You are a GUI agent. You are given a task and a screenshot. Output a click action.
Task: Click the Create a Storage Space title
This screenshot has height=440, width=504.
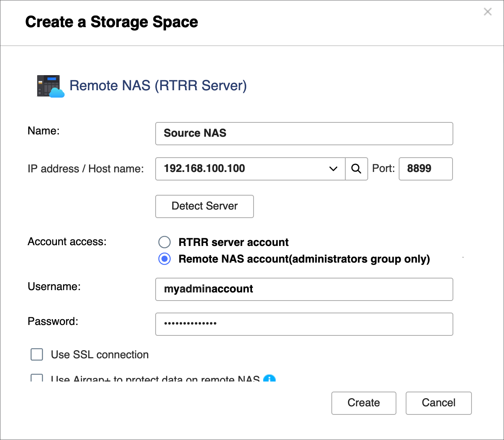coord(111,22)
